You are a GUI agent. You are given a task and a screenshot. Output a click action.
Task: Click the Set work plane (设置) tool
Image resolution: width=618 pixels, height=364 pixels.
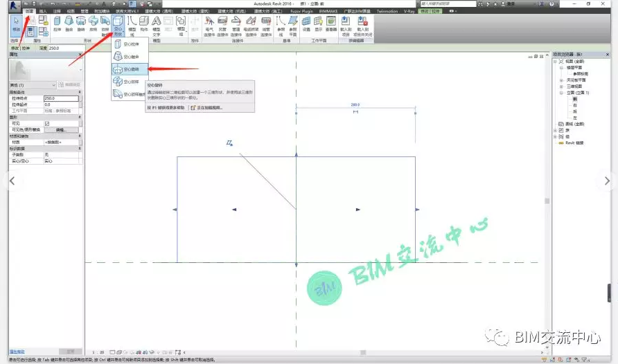(x=306, y=24)
